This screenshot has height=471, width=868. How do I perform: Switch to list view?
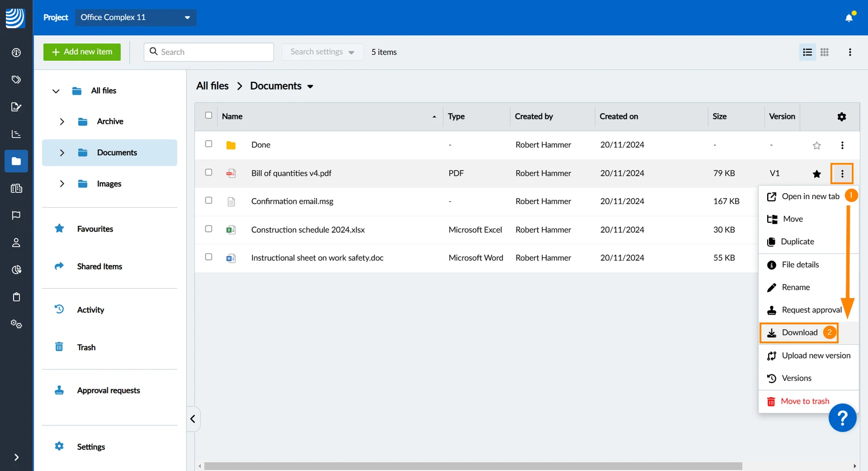click(807, 52)
